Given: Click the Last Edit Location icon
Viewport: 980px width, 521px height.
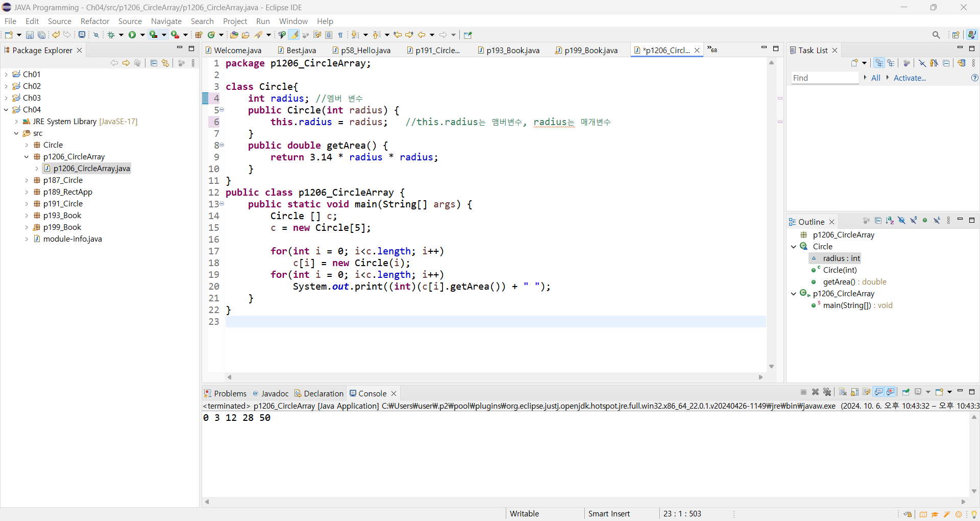Looking at the screenshot, I should pyautogui.click(x=398, y=35).
